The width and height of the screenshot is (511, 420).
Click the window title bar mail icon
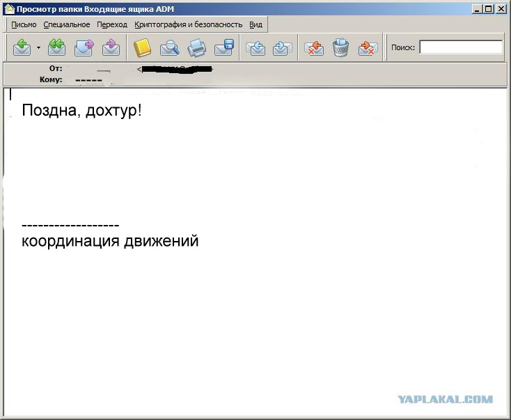(10, 9)
